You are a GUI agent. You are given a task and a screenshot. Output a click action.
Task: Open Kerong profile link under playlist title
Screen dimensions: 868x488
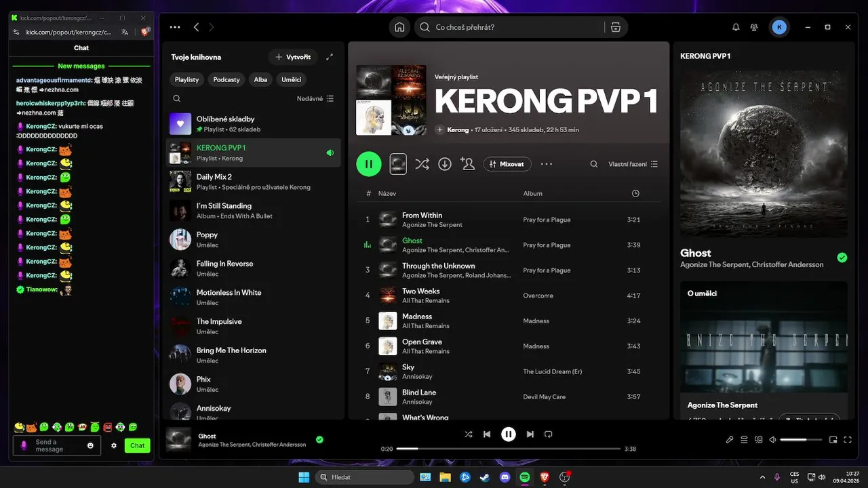[x=458, y=129]
